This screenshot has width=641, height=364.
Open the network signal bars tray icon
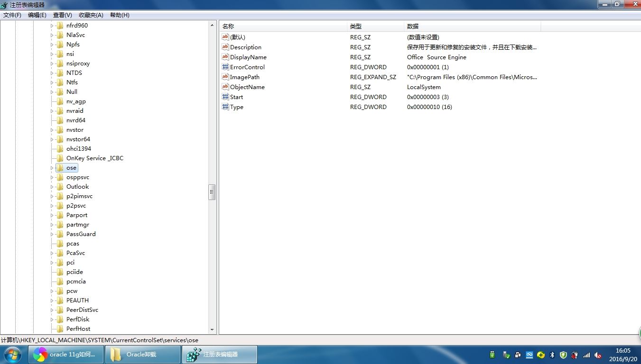pos(586,355)
